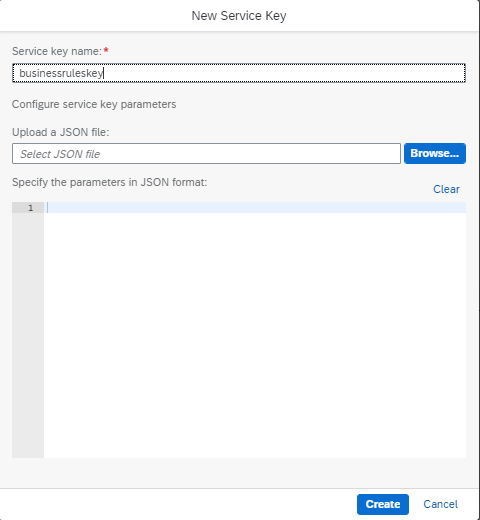This screenshot has width=480, height=520.
Task: Click the New Service Key dialog title
Action: coord(239,16)
